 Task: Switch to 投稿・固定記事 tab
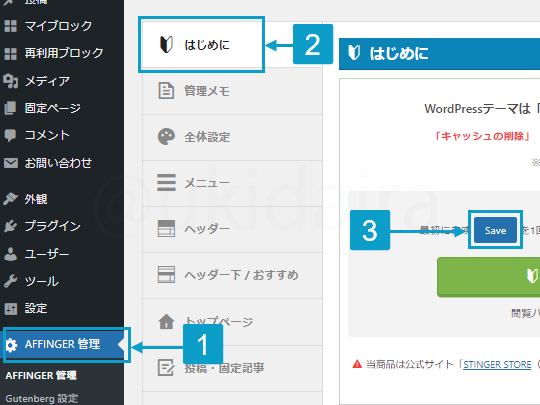point(232,368)
